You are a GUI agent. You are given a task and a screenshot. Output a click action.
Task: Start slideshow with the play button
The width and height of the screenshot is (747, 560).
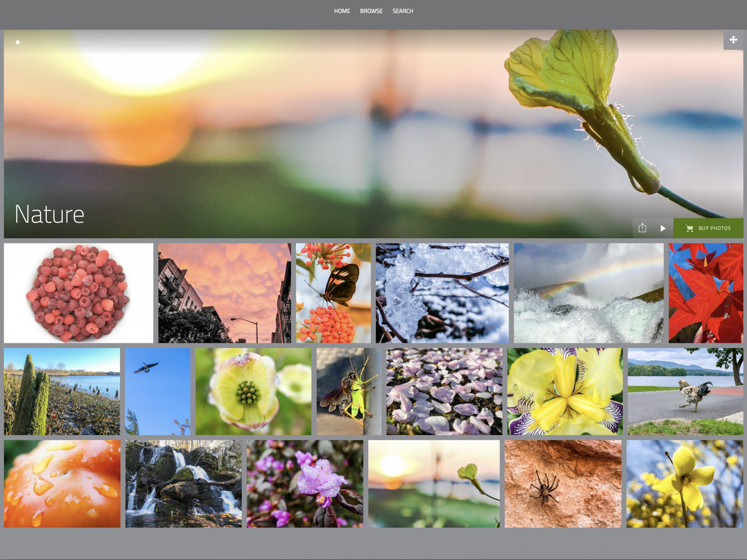663,228
